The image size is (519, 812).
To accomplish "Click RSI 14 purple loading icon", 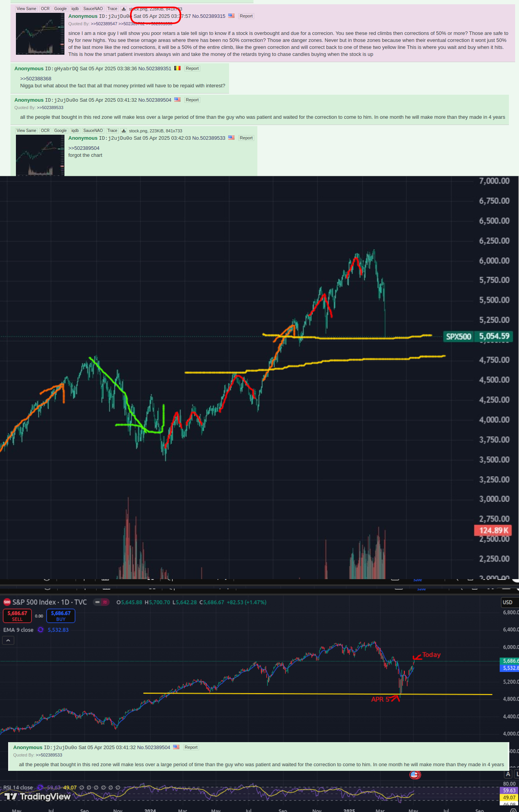I will 40,788.
